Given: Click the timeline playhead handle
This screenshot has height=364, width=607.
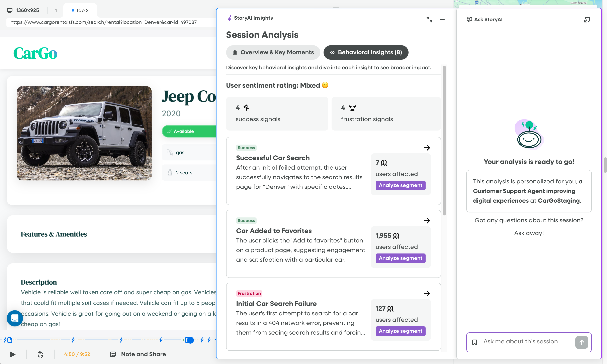Looking at the screenshot, I should pos(190,340).
